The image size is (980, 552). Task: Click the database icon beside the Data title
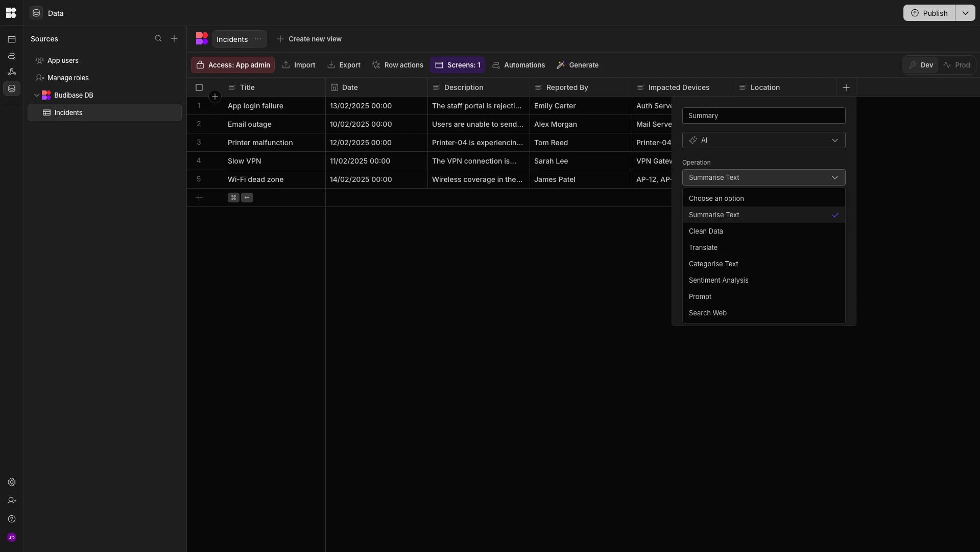36,13
